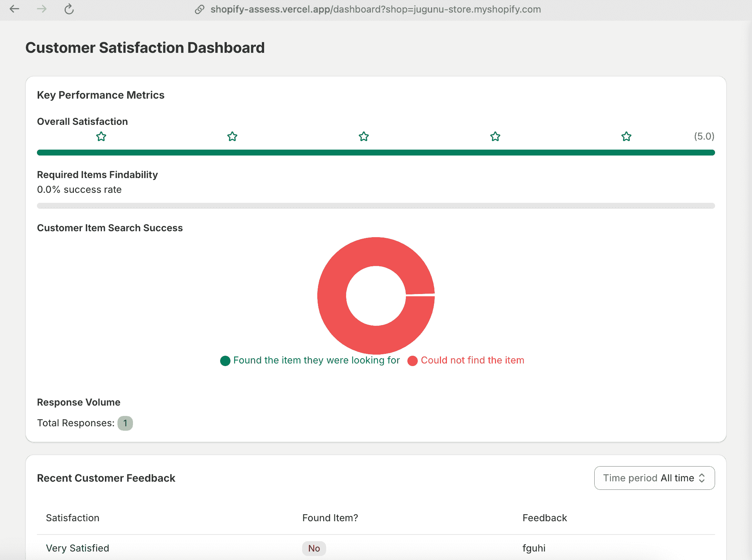The image size is (752, 560).
Task: Click the up-down chevron beside All time
Action: pos(702,478)
